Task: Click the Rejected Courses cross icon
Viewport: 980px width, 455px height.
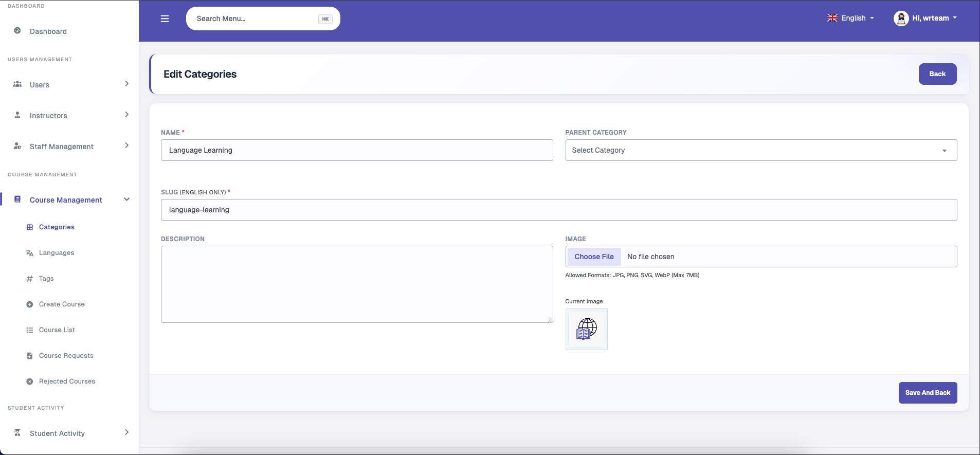Action: [30, 381]
